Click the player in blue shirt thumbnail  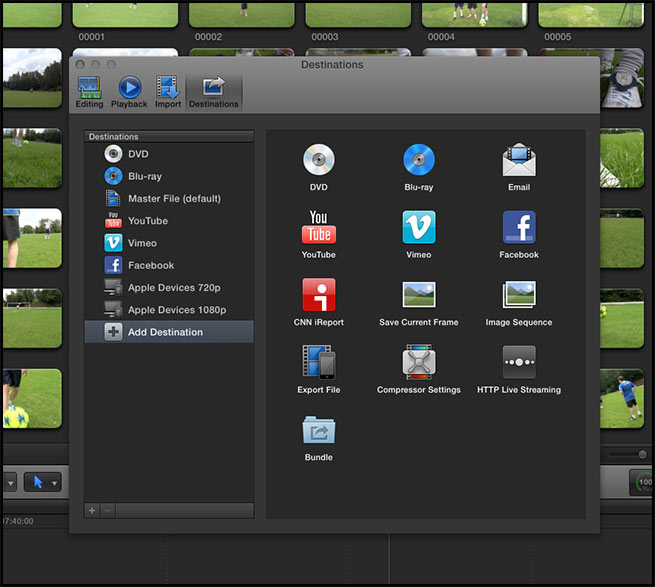(622, 399)
